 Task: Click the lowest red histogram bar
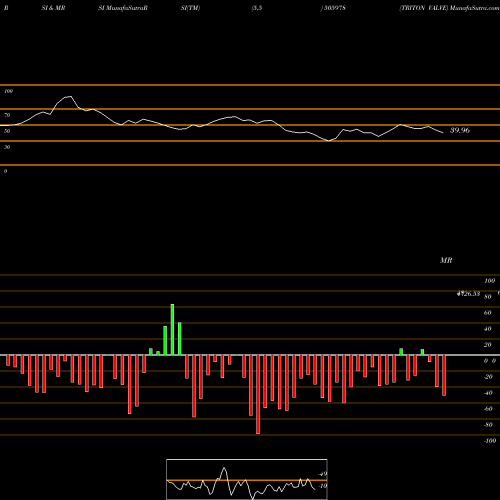tap(258, 394)
